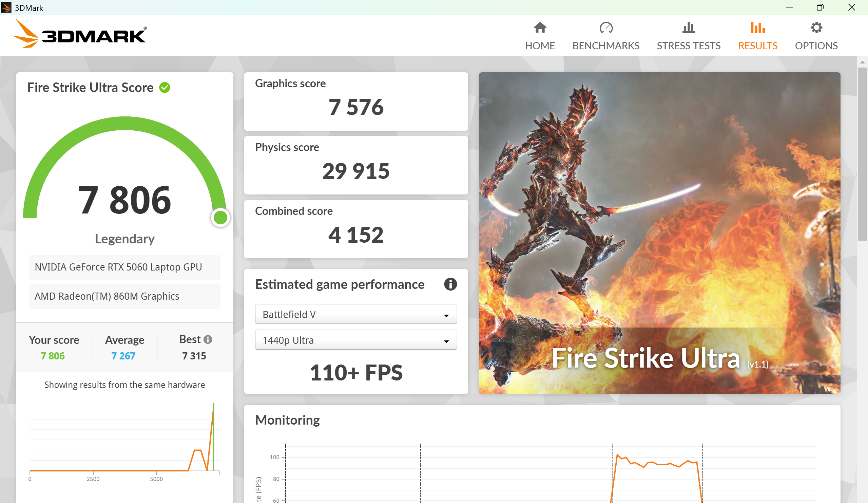Image resolution: width=868 pixels, height=503 pixels.
Task: Open Benchmarks via the gauge icon
Action: [x=606, y=27]
